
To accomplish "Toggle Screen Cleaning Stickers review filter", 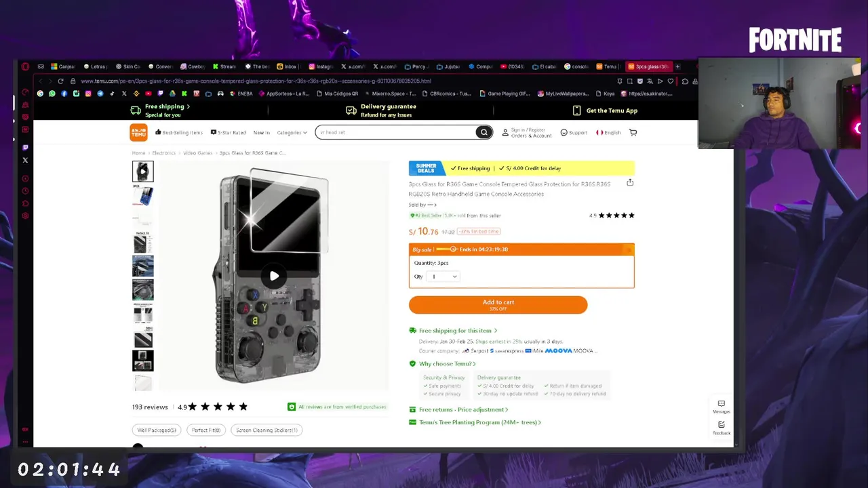I will 267,430.
